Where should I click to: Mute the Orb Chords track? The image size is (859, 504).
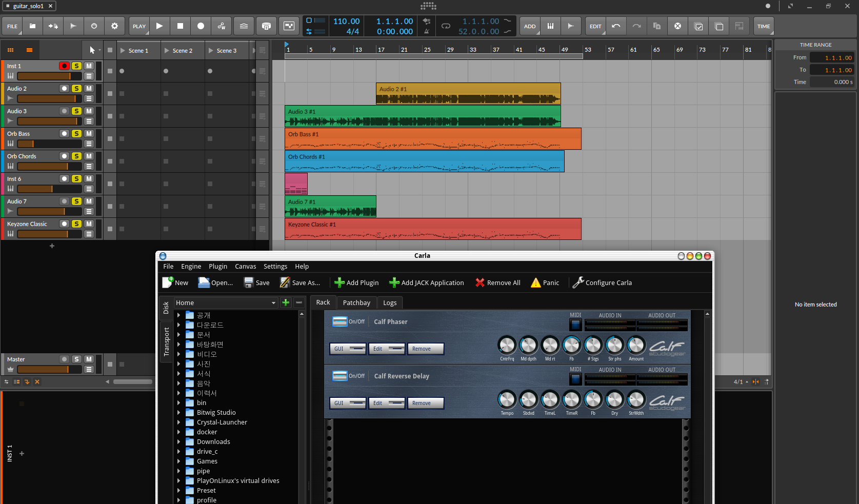(x=89, y=156)
